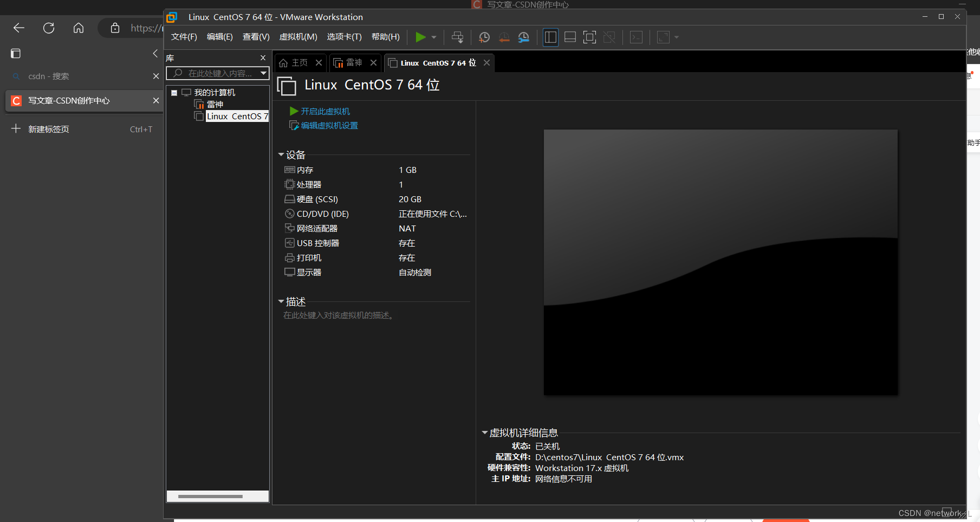This screenshot has width=980, height=522.
Task: Click the CD/DVD (IDE) device row
Action: pos(376,214)
